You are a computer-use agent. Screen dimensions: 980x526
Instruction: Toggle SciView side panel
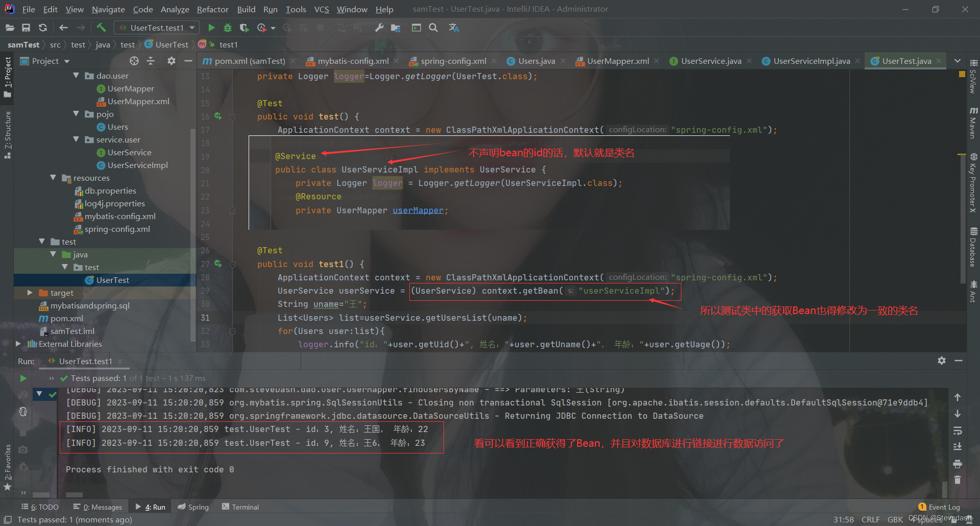point(973,77)
